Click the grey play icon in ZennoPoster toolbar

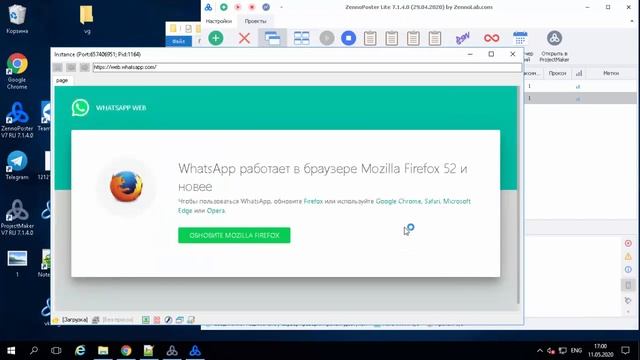(x=327, y=38)
